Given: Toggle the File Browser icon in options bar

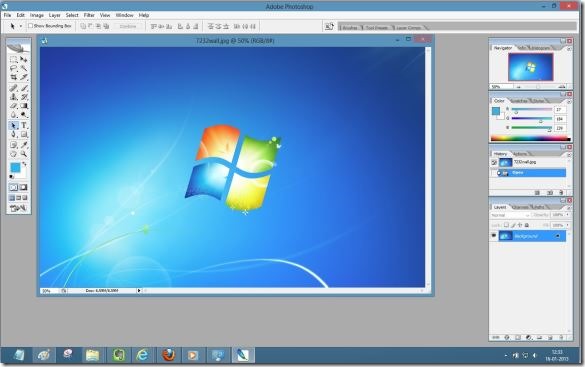Looking at the screenshot, I should point(329,26).
